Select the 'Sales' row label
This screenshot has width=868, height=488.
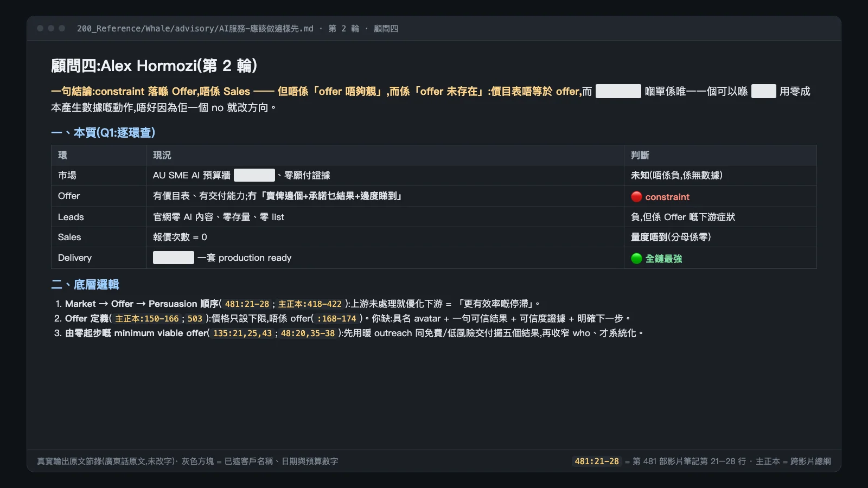tap(69, 237)
